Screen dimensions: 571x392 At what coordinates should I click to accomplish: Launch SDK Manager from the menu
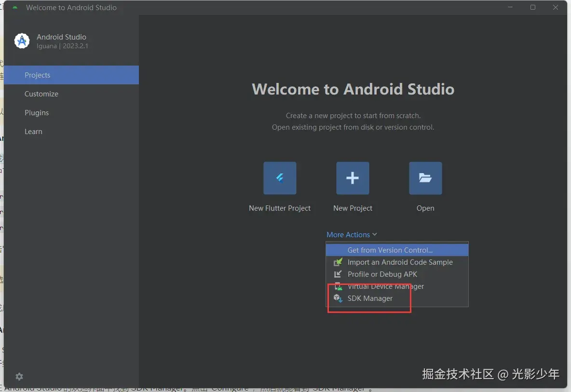point(397,298)
